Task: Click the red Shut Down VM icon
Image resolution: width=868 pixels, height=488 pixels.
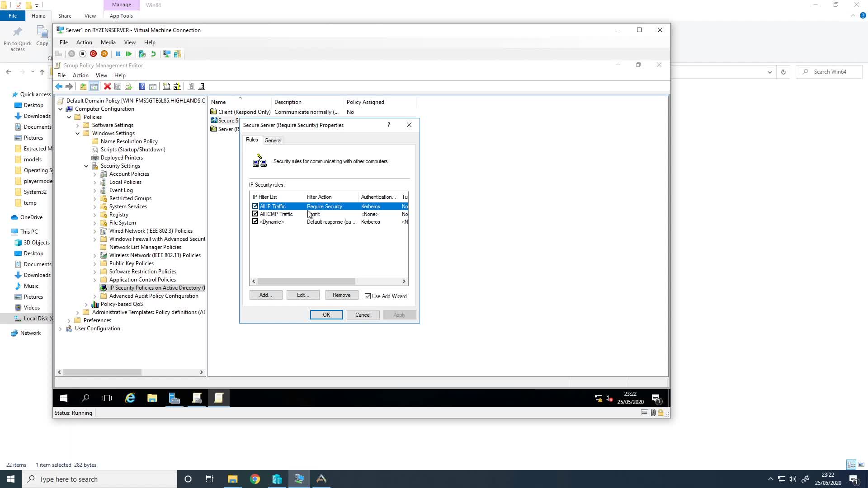Action: pos(93,54)
